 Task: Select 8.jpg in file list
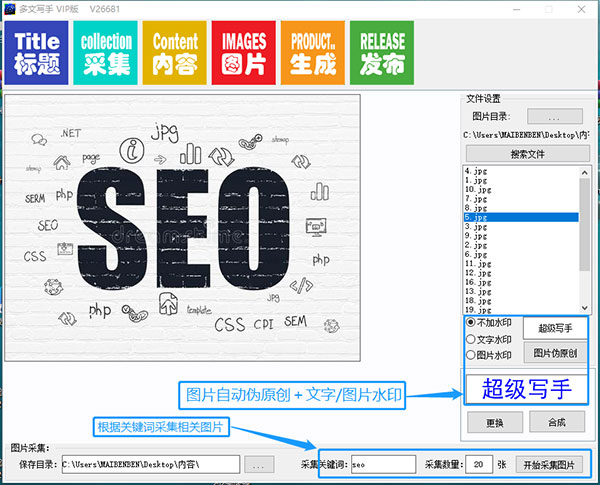[521, 208]
